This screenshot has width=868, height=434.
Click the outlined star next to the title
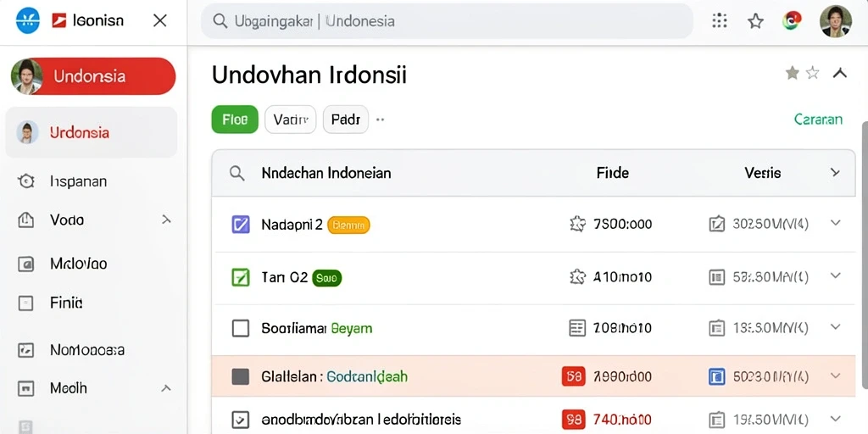coord(813,73)
